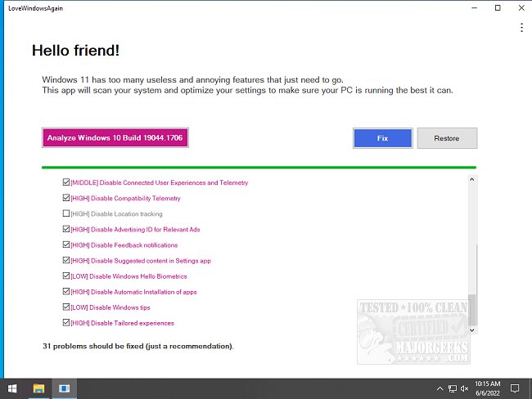Maximize the LoveWindowsAgain window
The image size is (532, 399).
coord(498,8)
